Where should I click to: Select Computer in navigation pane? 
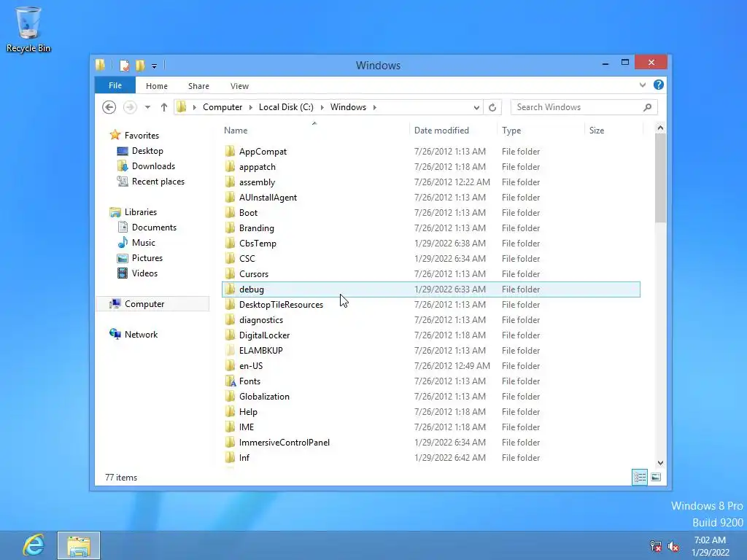point(152,304)
